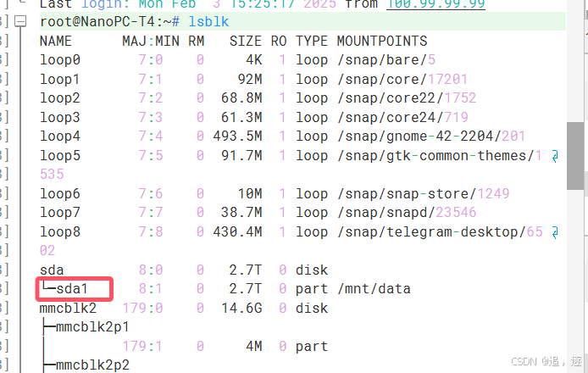Open the 100.99.99.99 IP address link
Viewport: 588px width, 373px height.
point(435,4)
